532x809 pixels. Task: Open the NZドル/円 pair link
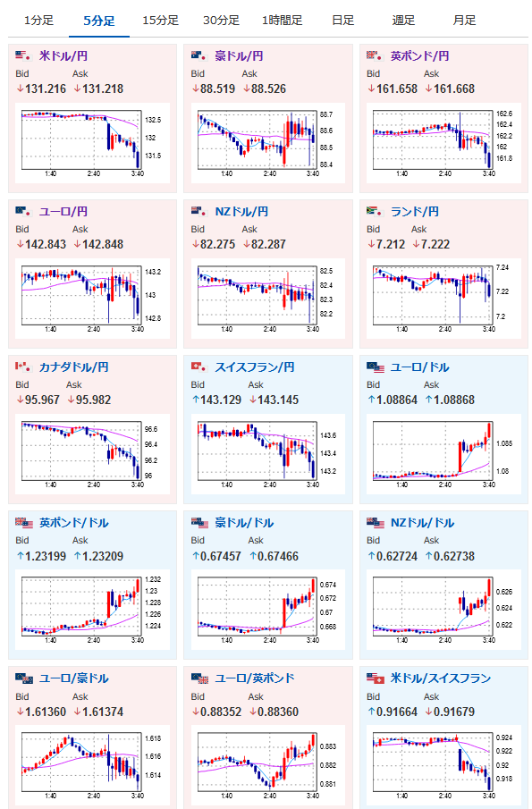[x=241, y=212]
